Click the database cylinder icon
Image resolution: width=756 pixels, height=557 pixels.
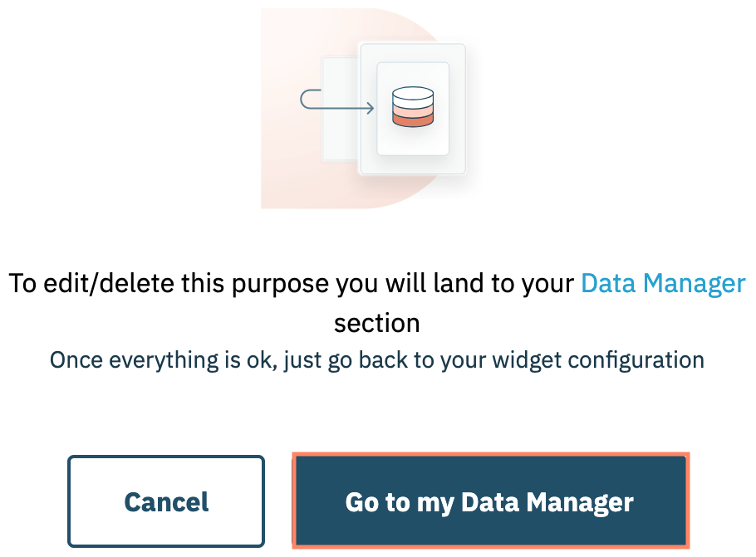(413, 107)
